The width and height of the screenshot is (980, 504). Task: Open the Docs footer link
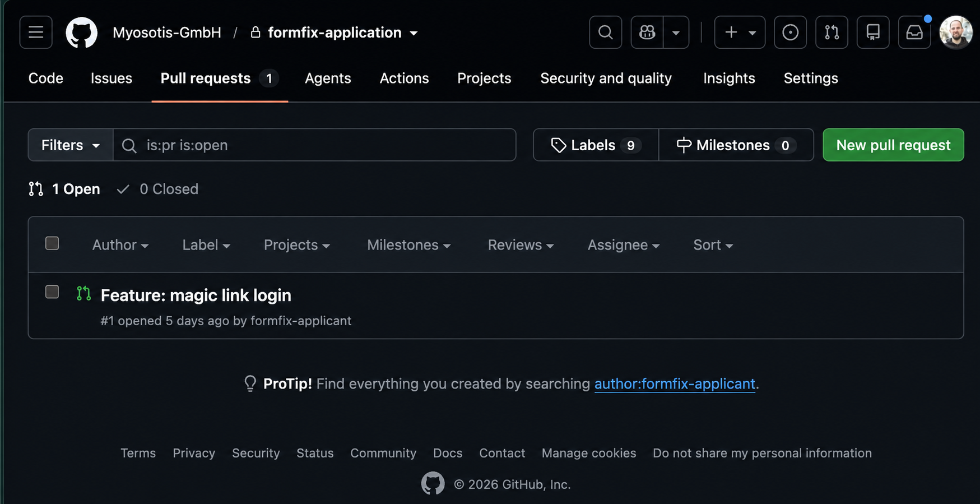point(448,453)
